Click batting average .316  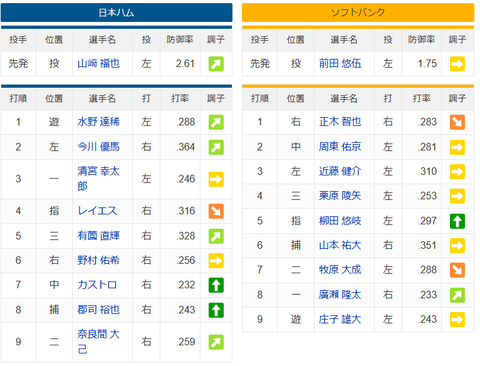pyautogui.click(x=186, y=211)
